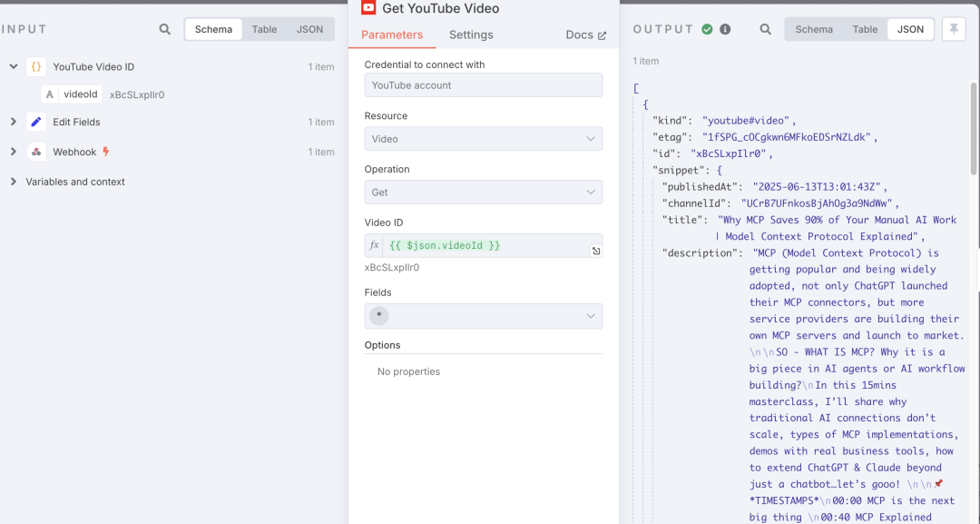Click the YouTube node icon in header

click(x=368, y=8)
